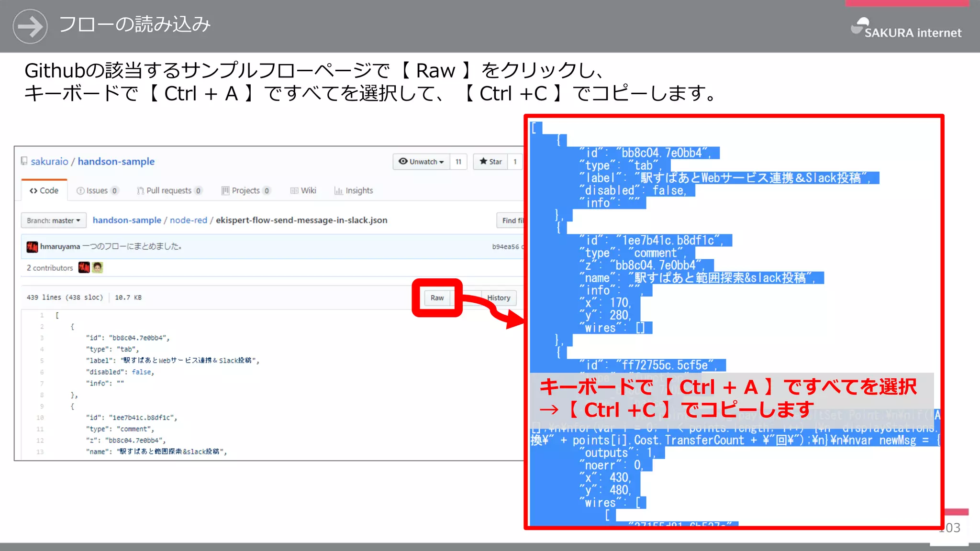
Task: Click the 10.7 KB file size
Action: point(128,297)
